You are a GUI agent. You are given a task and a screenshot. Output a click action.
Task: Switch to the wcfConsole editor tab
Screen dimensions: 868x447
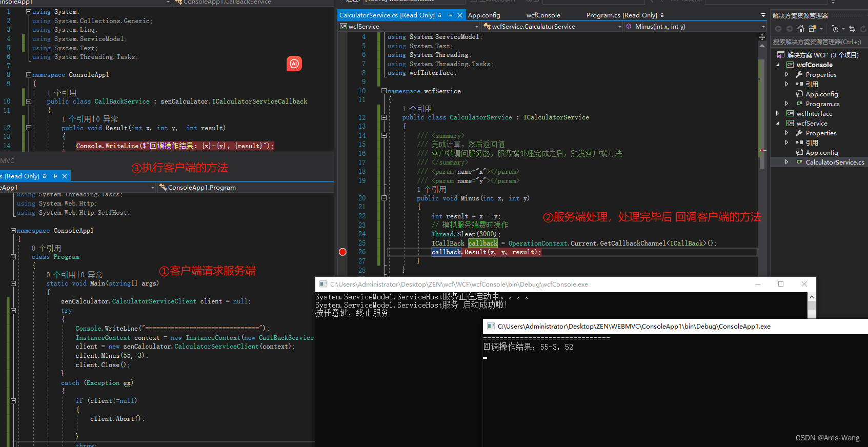(543, 15)
